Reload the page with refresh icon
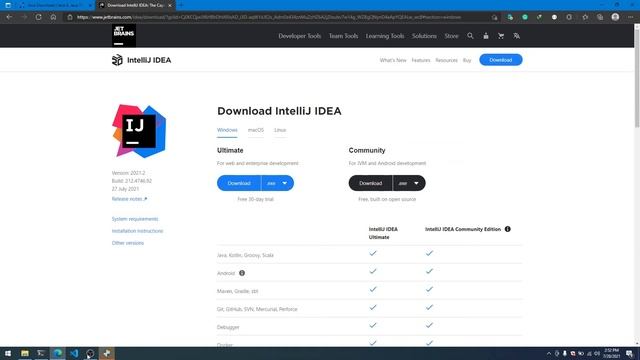The width and height of the screenshot is (640, 360). (x=38, y=17)
